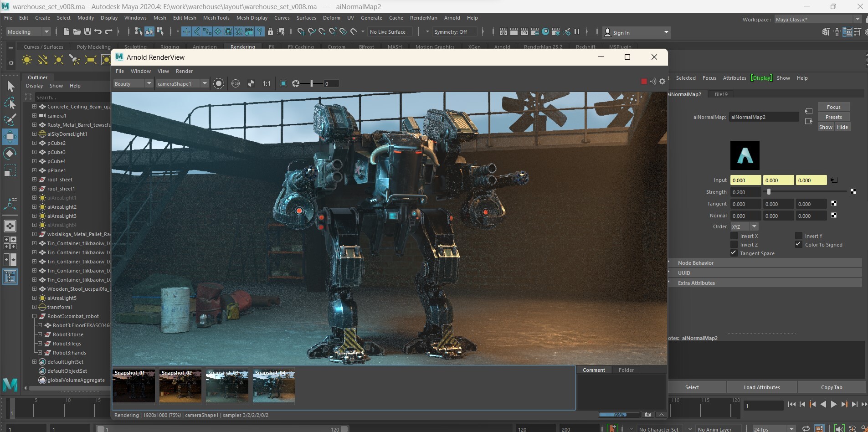Toggle the Display option in attribute editor menu
Screen dimensions: 868x432
coord(761,78)
